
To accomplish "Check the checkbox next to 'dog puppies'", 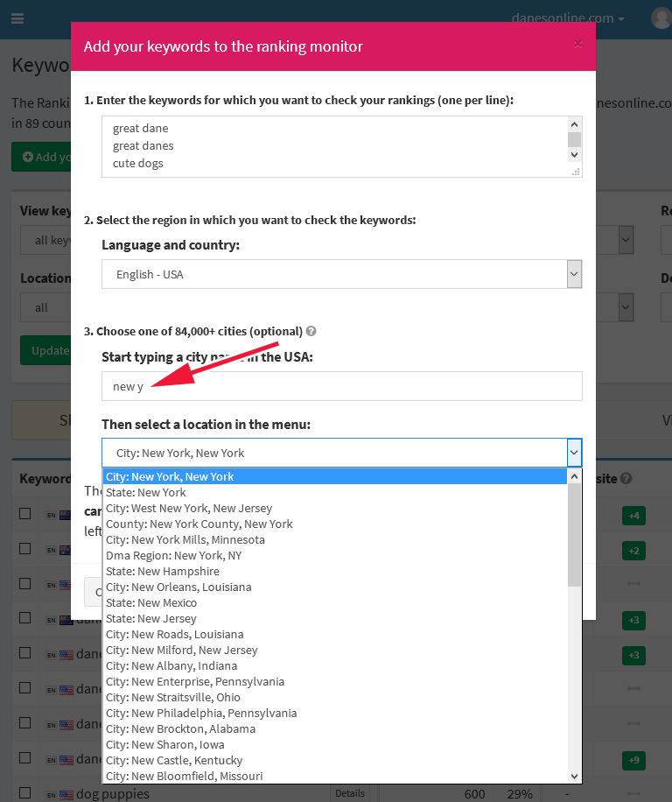I will [24, 793].
